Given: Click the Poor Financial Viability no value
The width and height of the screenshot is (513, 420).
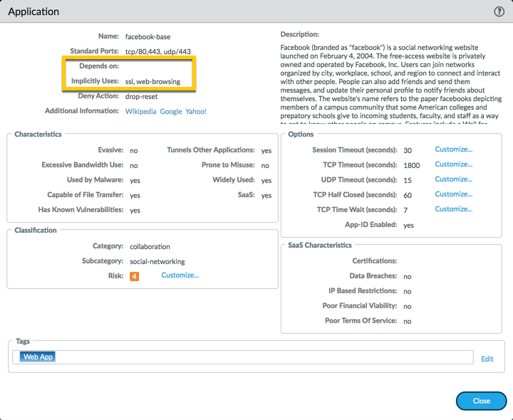Looking at the screenshot, I should [408, 307].
